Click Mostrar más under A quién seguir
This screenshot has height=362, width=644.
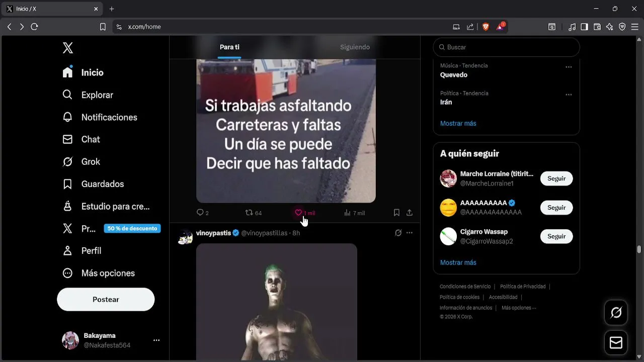[458, 262]
